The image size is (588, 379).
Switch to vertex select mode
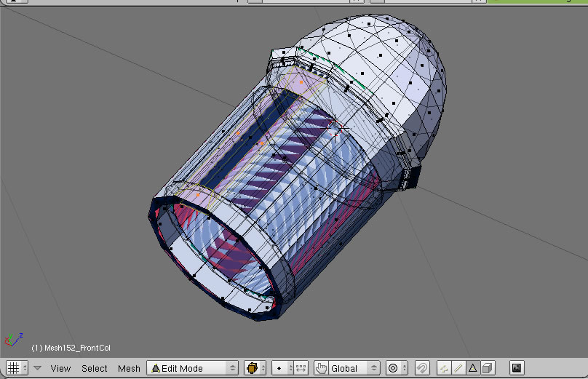[445, 368]
